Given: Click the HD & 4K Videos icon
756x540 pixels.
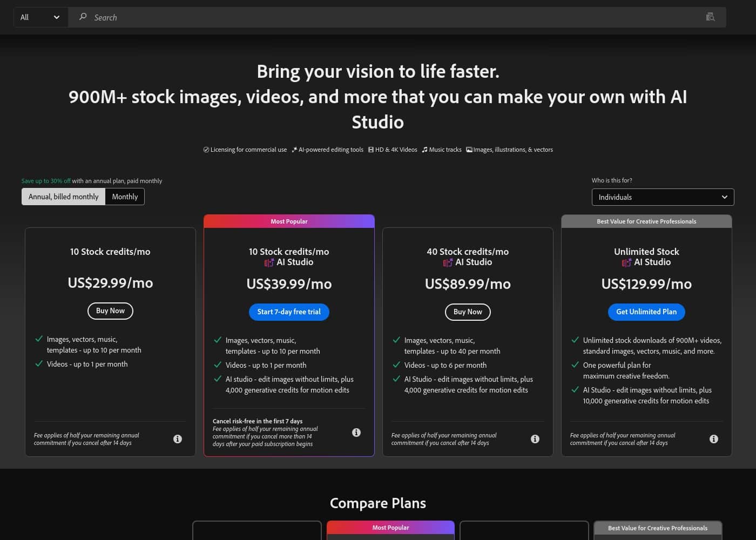Looking at the screenshot, I should (371, 150).
